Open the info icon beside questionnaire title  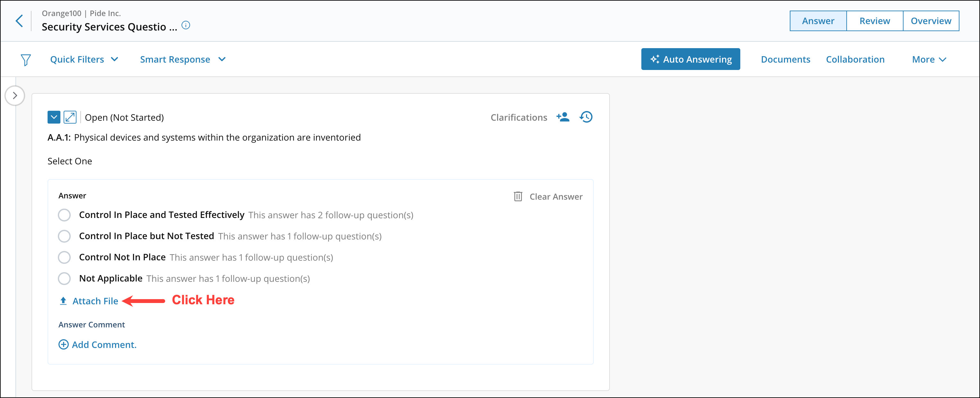click(x=186, y=25)
